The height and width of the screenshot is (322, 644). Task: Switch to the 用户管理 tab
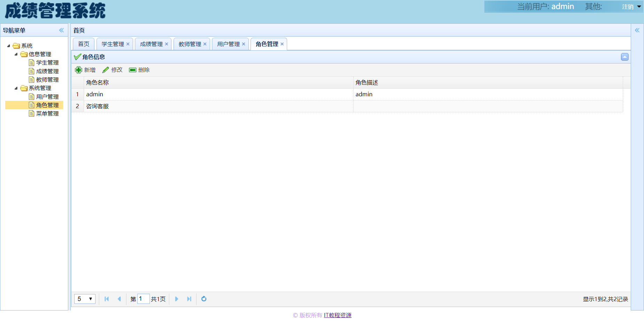pos(228,44)
